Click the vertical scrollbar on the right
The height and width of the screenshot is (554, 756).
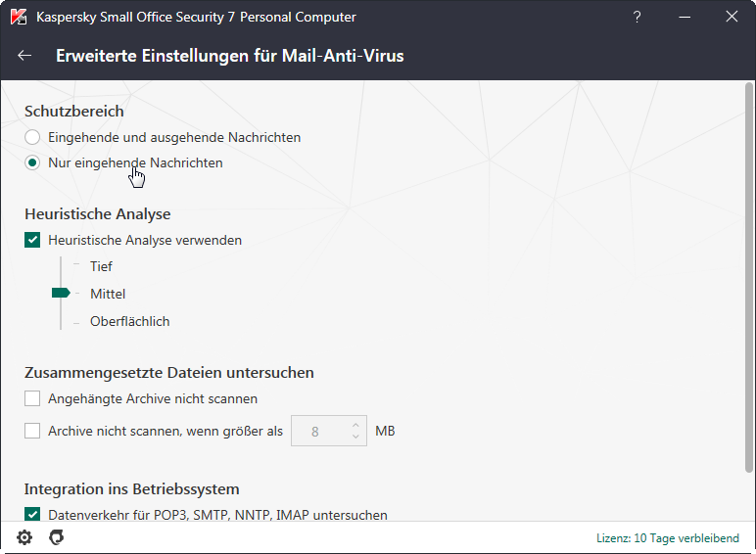(x=751, y=294)
